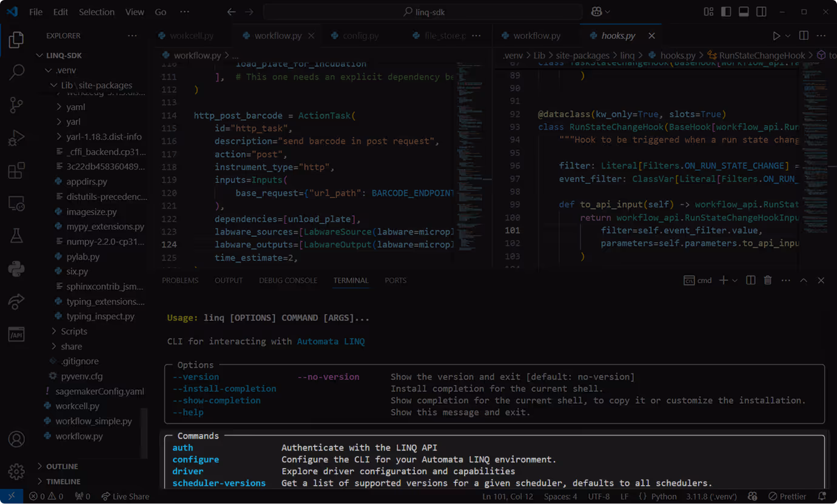Viewport: 837px width, 504px height.
Task: Select the Testing beaker icon
Action: click(16, 235)
